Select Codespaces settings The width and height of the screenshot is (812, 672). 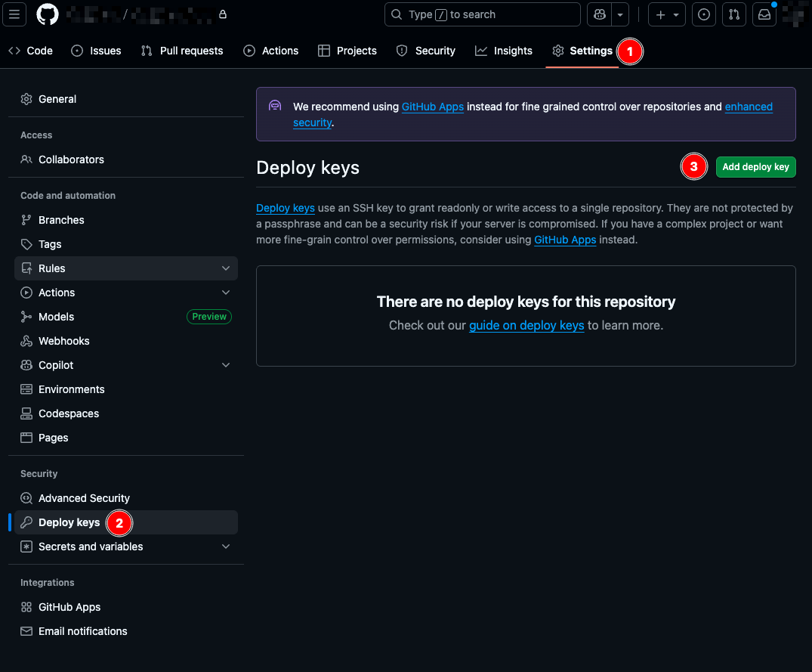coord(69,413)
